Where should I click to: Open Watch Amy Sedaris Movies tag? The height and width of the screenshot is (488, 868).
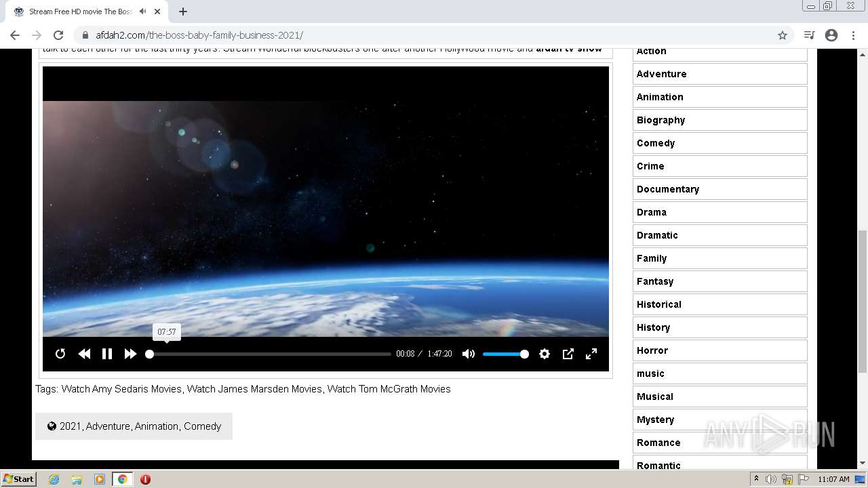(x=121, y=389)
